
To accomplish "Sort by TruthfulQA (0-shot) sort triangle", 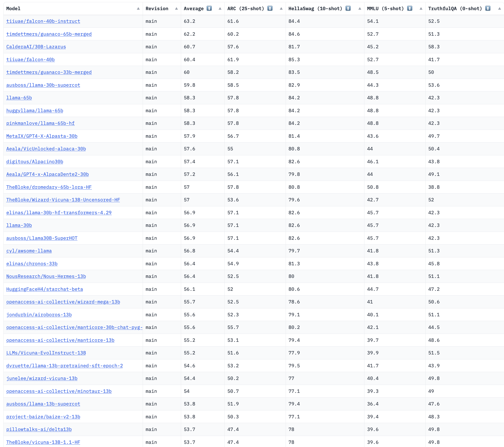I will 499,9.
